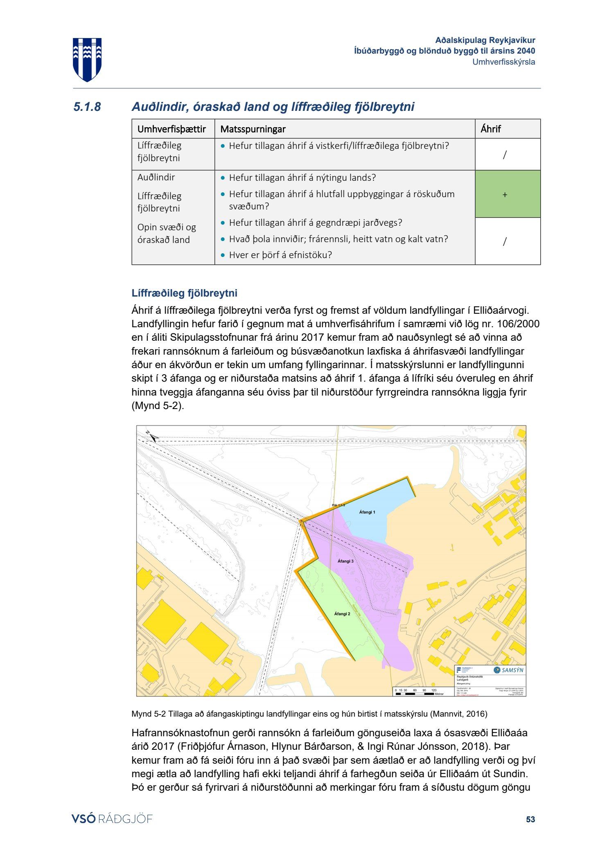Click the purple Áfangi 3 label
Viewport: 614px width, 868px height.
point(345,561)
